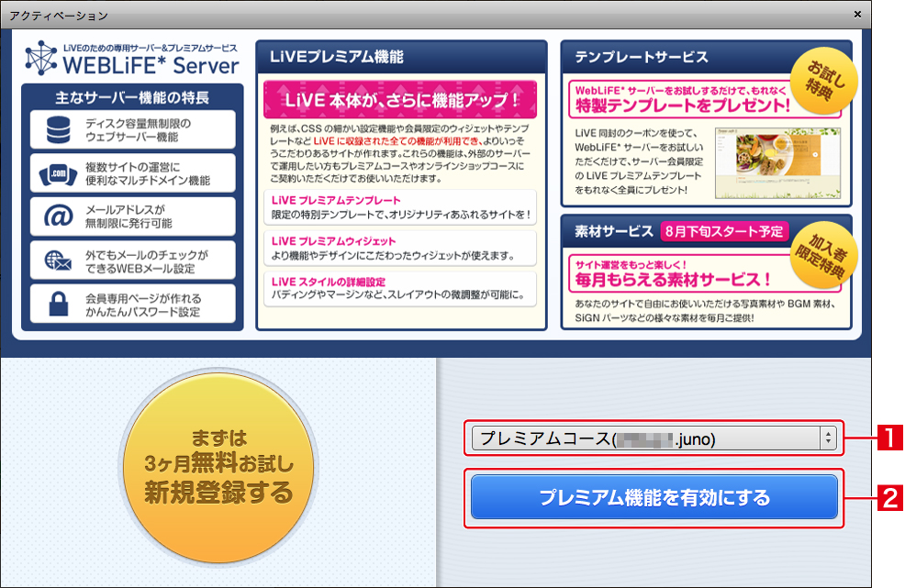Click the food template preview thumbnail

tap(777, 163)
